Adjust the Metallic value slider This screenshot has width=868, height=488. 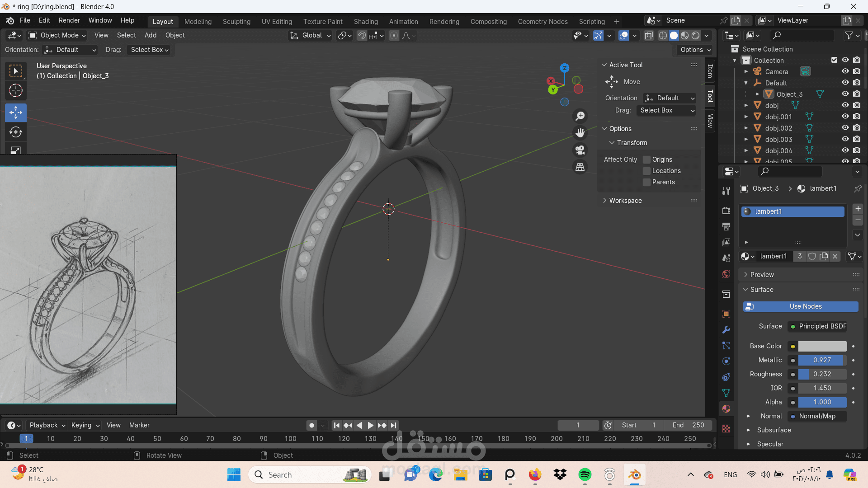821,360
